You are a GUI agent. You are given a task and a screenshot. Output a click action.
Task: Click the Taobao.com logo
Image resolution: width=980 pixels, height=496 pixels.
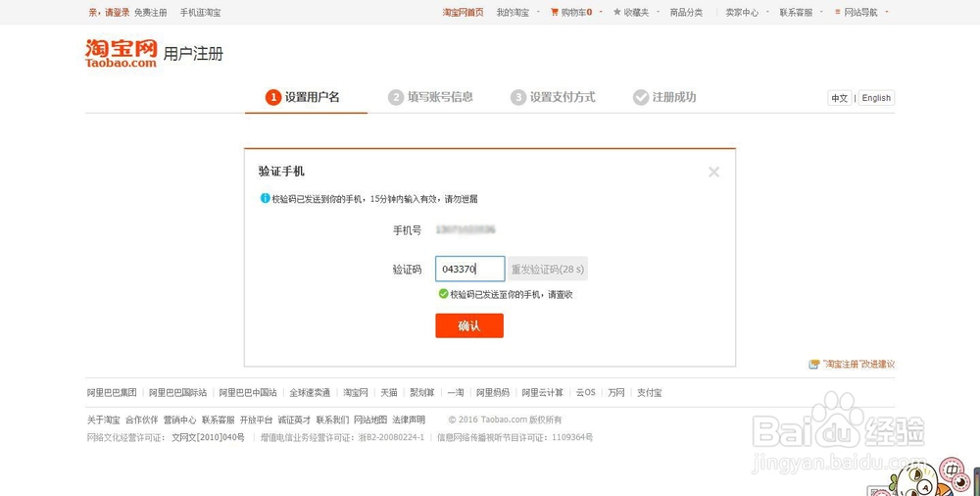122,53
